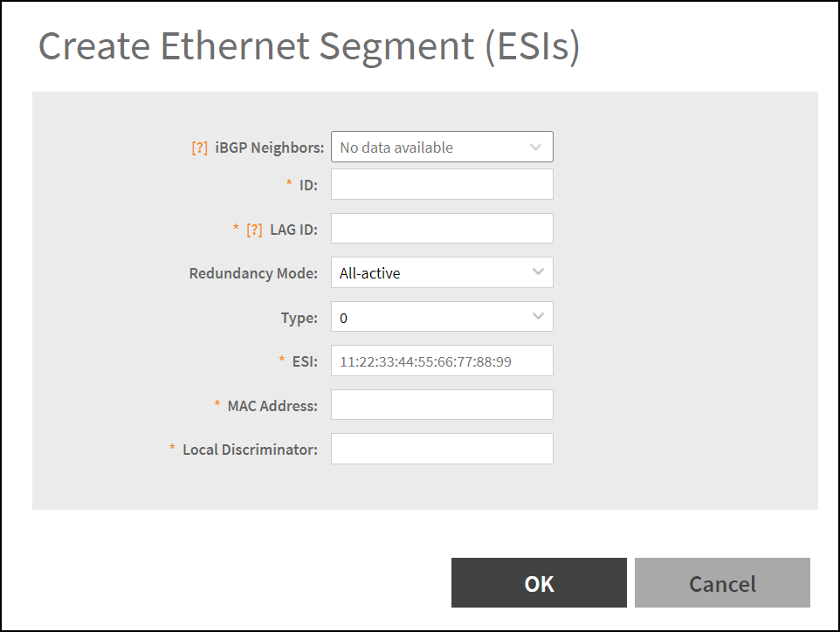This screenshot has height=632, width=840.
Task: Click the Local Discriminator label
Action: click(251, 450)
